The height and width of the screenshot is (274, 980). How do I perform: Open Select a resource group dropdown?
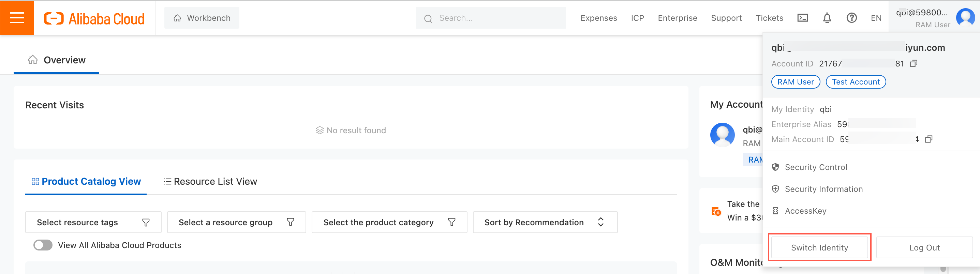tap(236, 222)
